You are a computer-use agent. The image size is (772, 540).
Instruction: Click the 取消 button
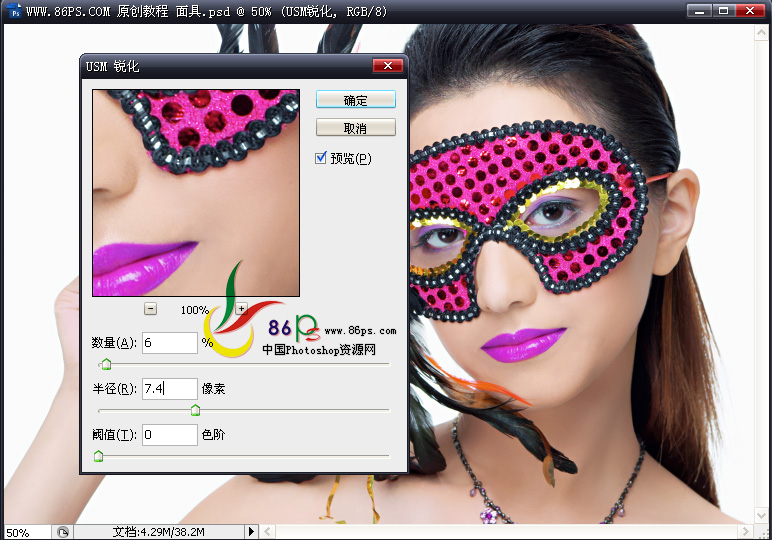click(355, 127)
